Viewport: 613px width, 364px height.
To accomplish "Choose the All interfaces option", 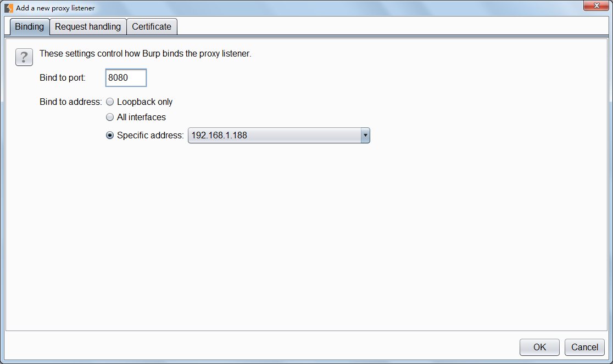I will coord(110,117).
